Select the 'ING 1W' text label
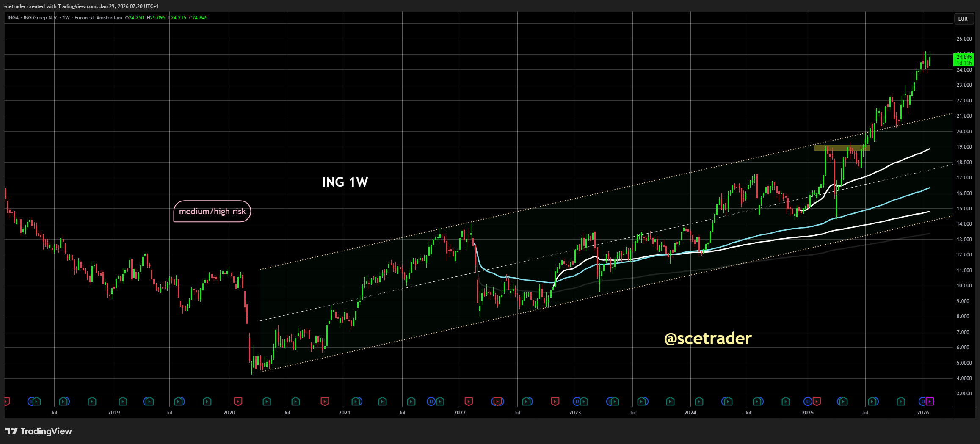 pos(345,182)
